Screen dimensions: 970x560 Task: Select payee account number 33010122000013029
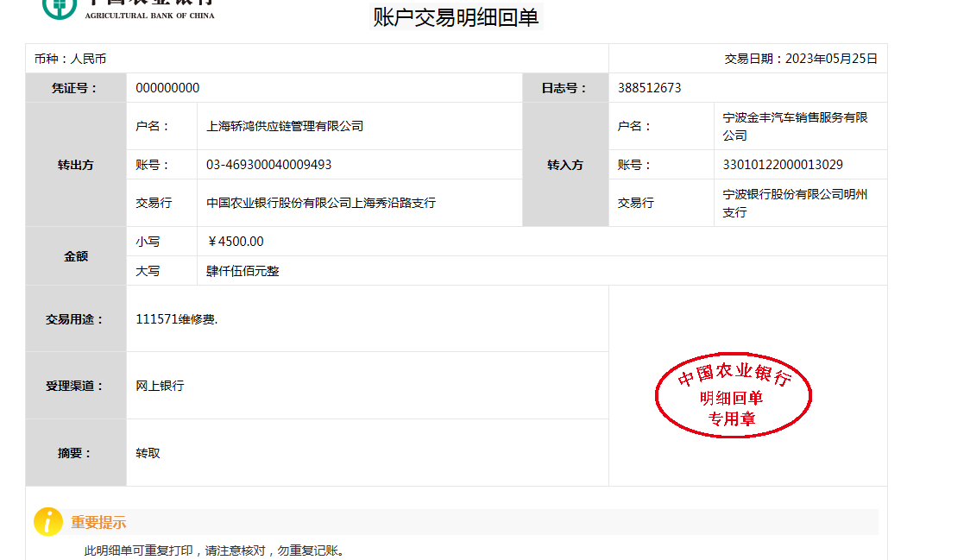[783, 165]
